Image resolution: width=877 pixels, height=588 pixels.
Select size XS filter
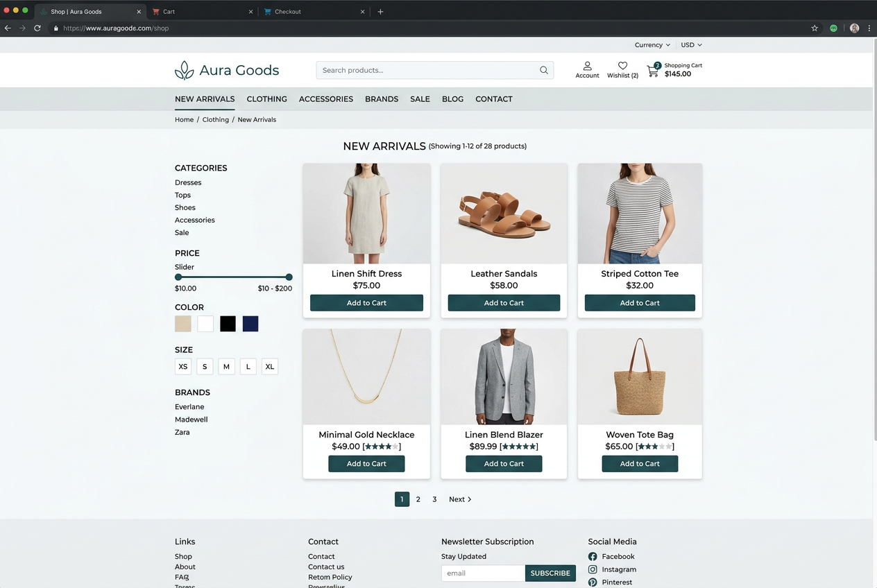coord(183,367)
